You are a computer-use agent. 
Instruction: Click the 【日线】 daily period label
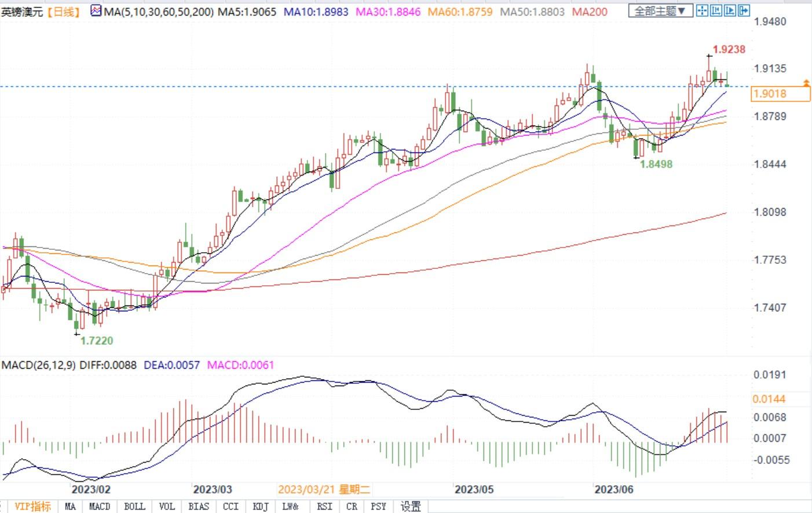63,11
